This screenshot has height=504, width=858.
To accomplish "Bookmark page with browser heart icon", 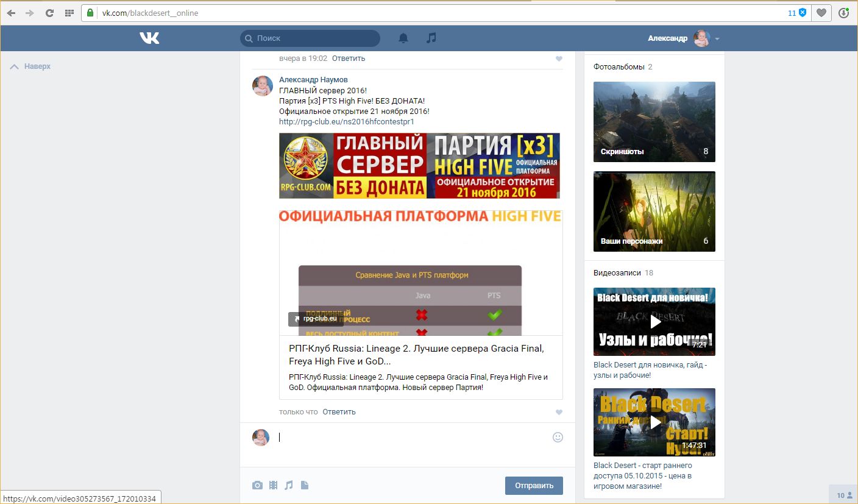I will [x=821, y=13].
